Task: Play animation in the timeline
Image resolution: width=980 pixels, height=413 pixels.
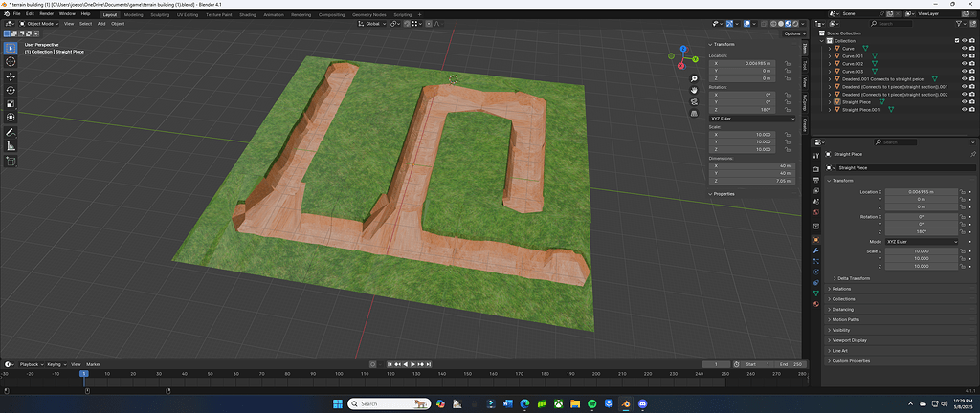Action: point(413,364)
